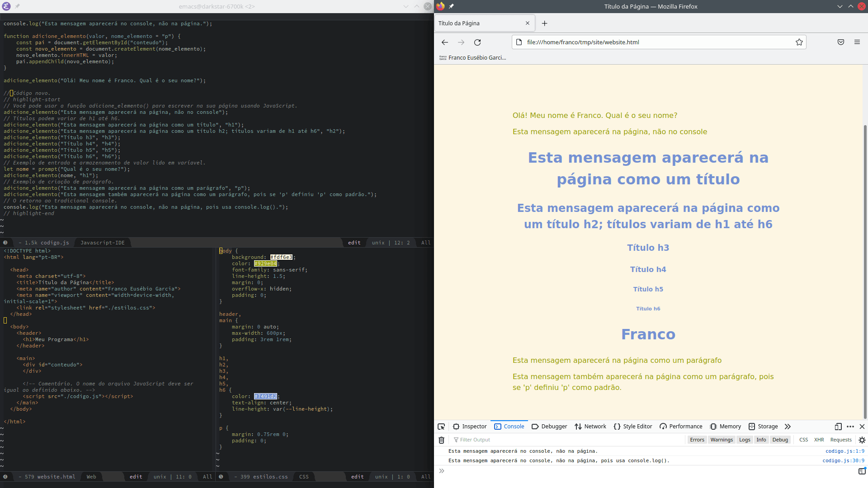Toggle the CSS filter in DevTools console

(x=804, y=439)
